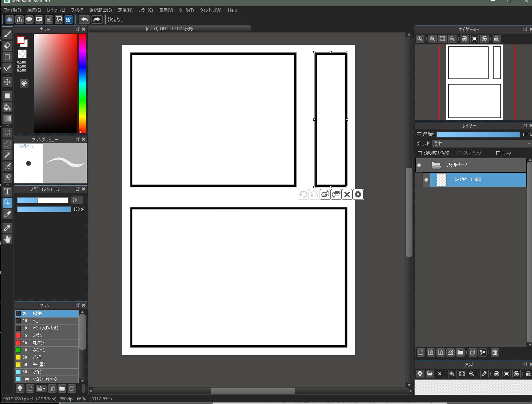Select the Magic Wand tool

point(7,155)
